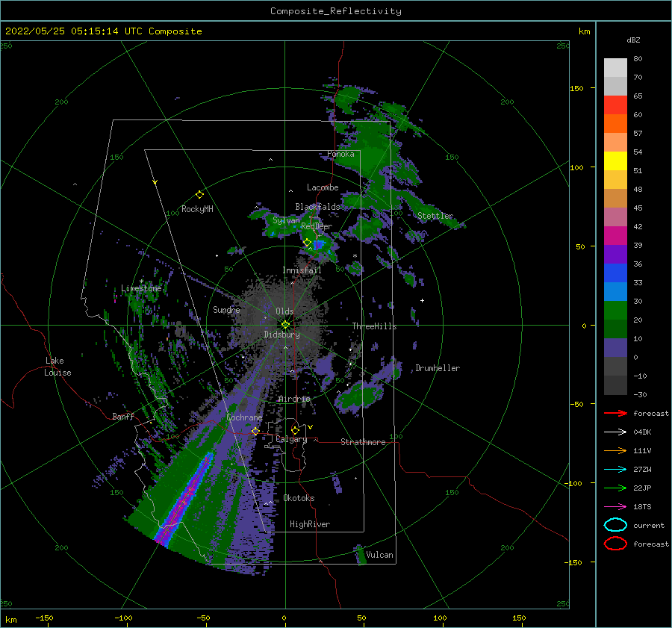Click the magenta 18TS arrow icon
Image resolution: width=672 pixels, height=628 pixels.
click(x=615, y=507)
